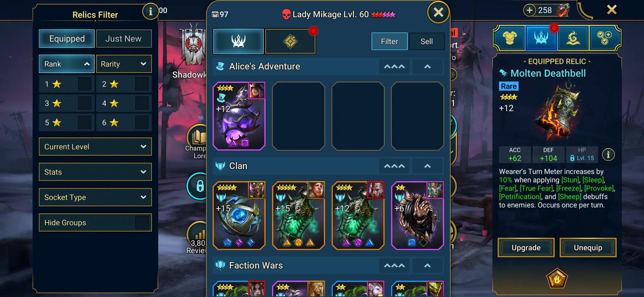Open the masteries circles tab icon
Image resolution: width=644 pixels, height=297 pixels.
[x=604, y=38]
